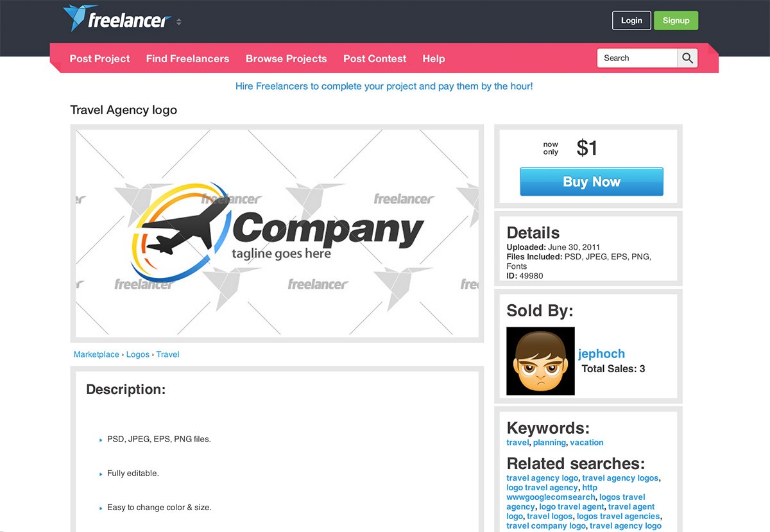Screen dimensions: 770x532
Task: Click the jephoch seller avatar image
Action: [x=540, y=361]
